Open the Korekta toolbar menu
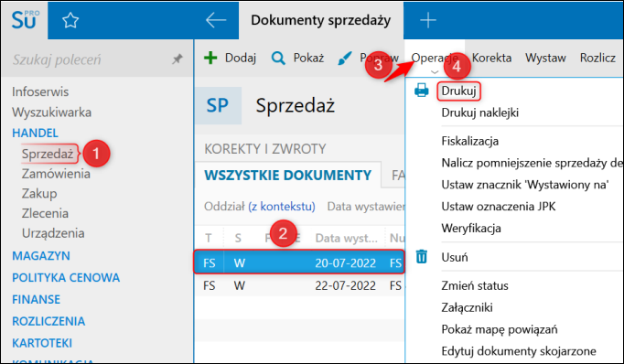The height and width of the screenshot is (364, 624). [491, 59]
